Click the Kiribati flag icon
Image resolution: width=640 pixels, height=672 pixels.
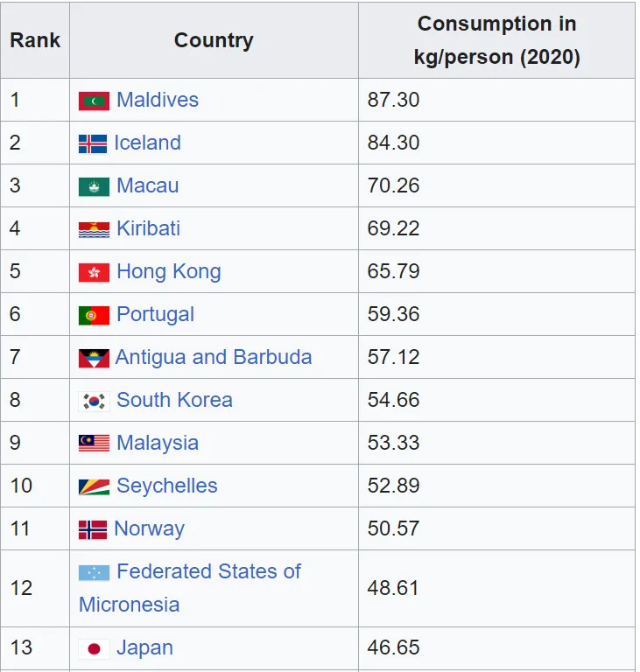pyautogui.click(x=94, y=230)
